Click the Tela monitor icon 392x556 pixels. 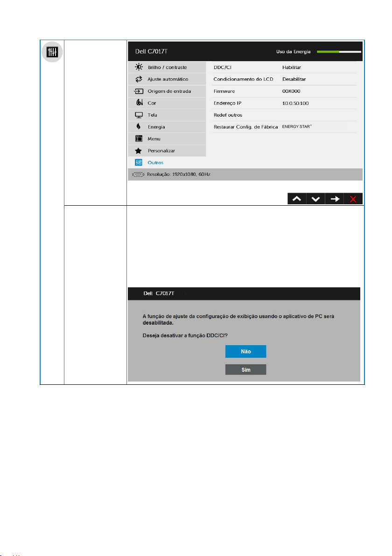click(139, 115)
